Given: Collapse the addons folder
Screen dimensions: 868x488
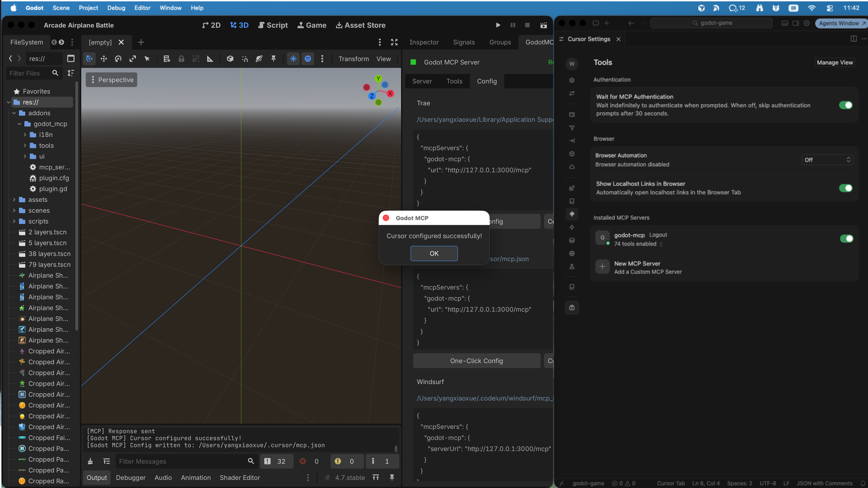Looking at the screenshot, I should pos(14,113).
